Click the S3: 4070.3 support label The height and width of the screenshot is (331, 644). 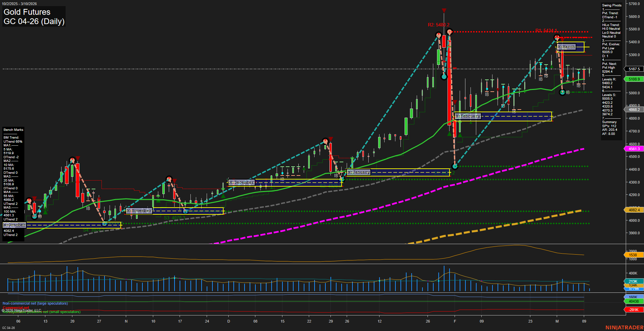tap(174, 218)
